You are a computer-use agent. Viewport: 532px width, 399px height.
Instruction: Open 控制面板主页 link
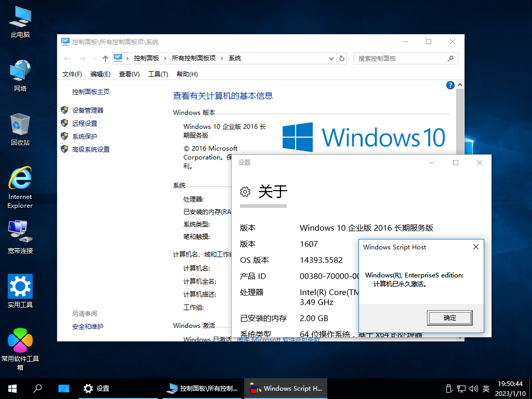point(91,91)
